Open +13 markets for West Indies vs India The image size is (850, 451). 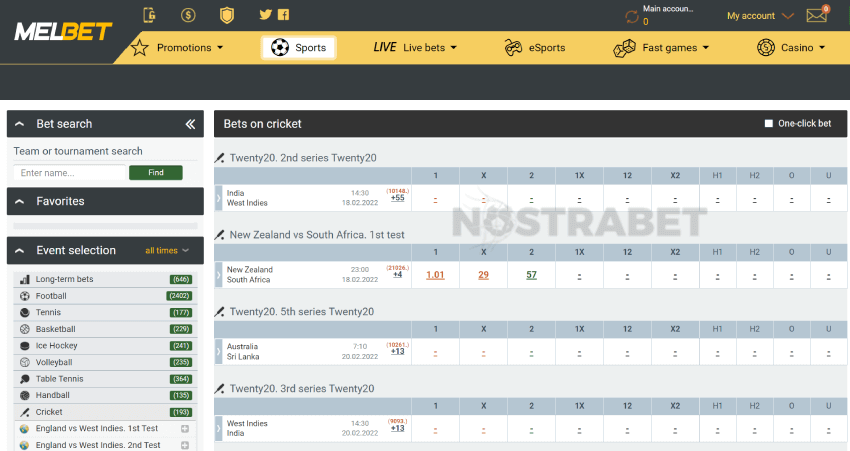pos(397,429)
